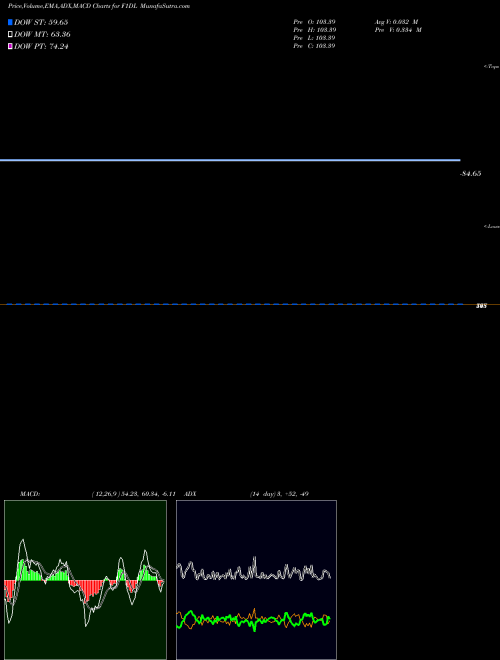Click the ADX panel heading
Viewport: 500px width, 660px height.
click(x=190, y=494)
